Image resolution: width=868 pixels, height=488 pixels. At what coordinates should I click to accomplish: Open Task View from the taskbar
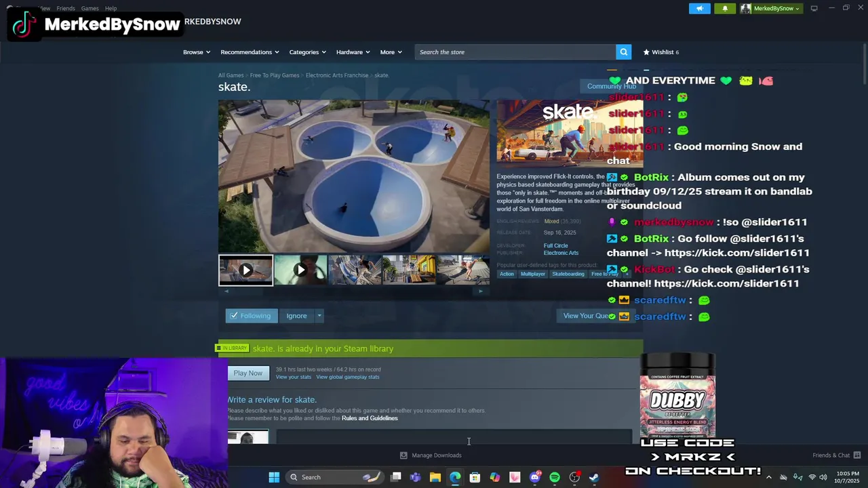click(x=396, y=477)
